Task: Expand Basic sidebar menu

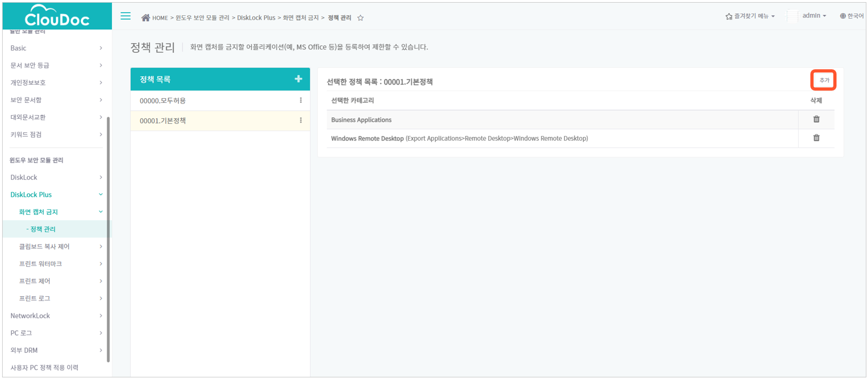Action: (x=56, y=48)
